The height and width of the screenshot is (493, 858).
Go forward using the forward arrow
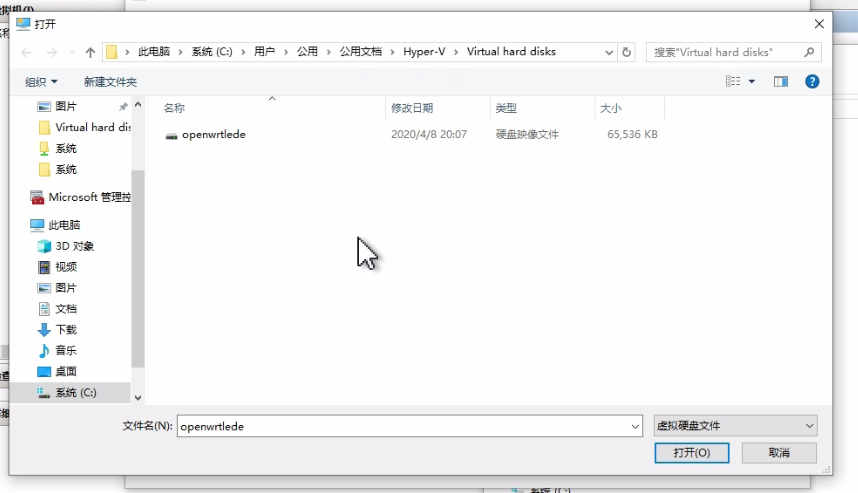click(52, 53)
